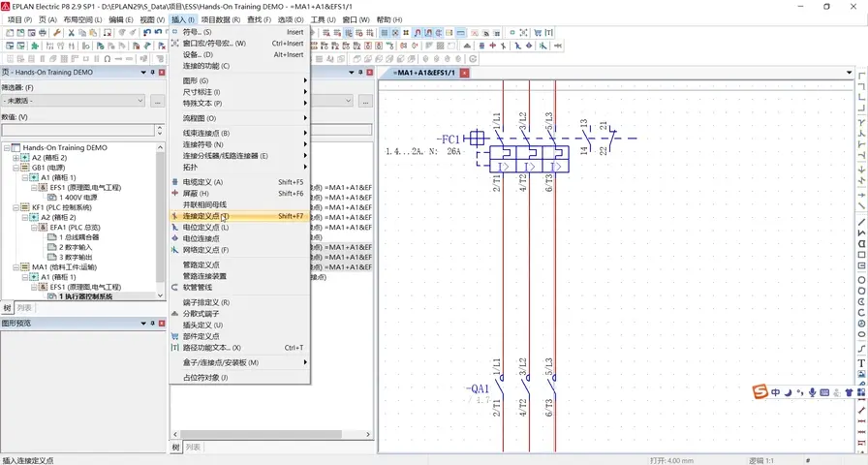Click the cable definition toolbar icon
Viewport: 868px width, 465px height.
point(481,46)
